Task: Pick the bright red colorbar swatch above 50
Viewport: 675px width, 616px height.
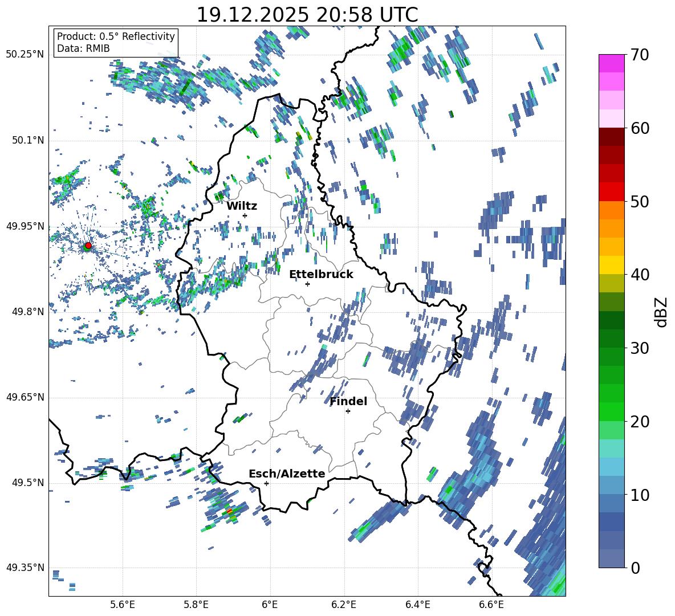Action: click(611, 191)
